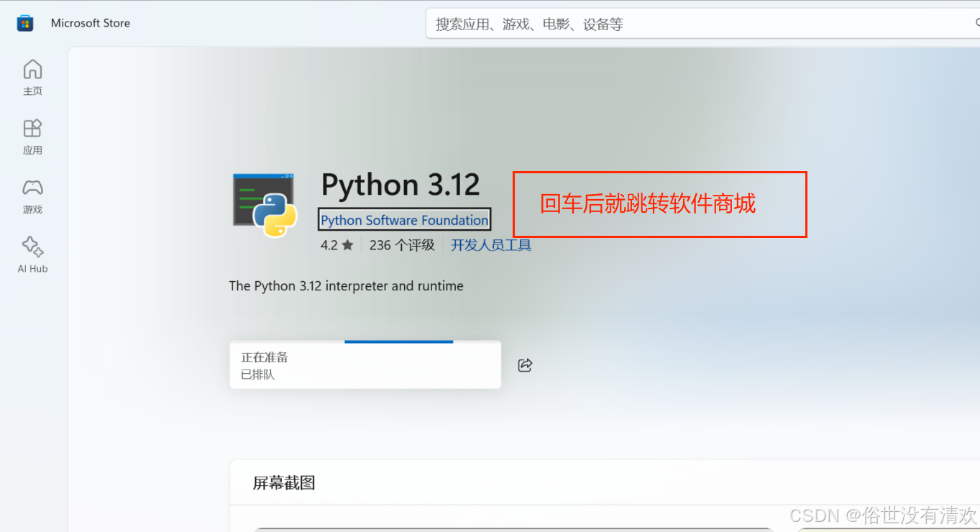Click the 屏幕截图 section heading

[284, 483]
